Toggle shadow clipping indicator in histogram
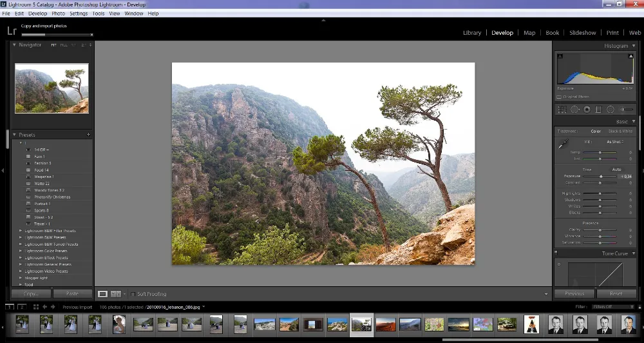 (x=560, y=56)
